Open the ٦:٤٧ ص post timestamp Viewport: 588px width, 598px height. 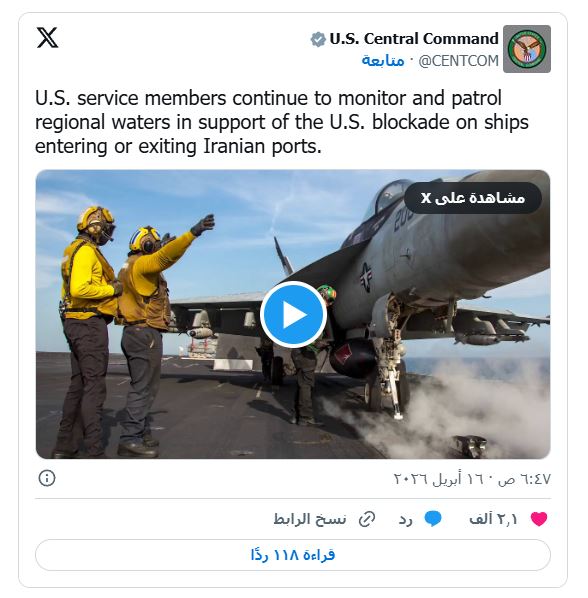(524, 479)
